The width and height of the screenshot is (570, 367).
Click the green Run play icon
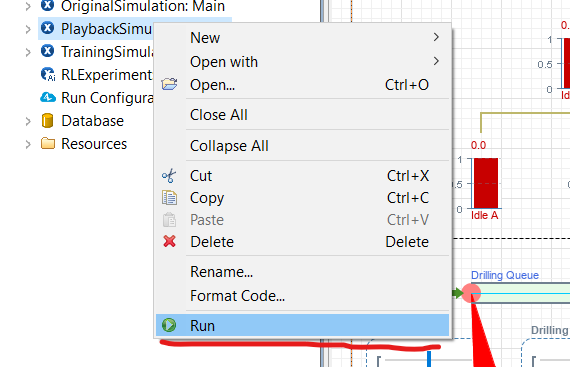169,325
